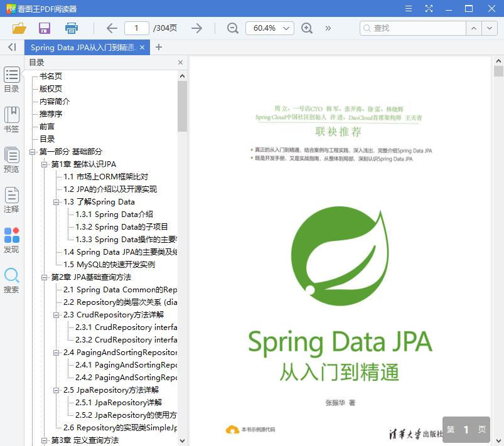504x446 pixels.
Task: Go to the next page arrow
Action: click(x=196, y=28)
